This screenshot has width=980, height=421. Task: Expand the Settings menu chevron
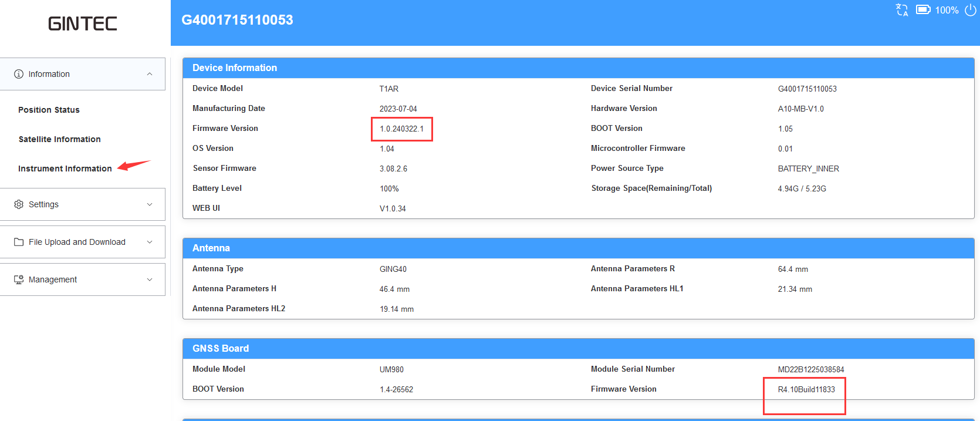[150, 204]
